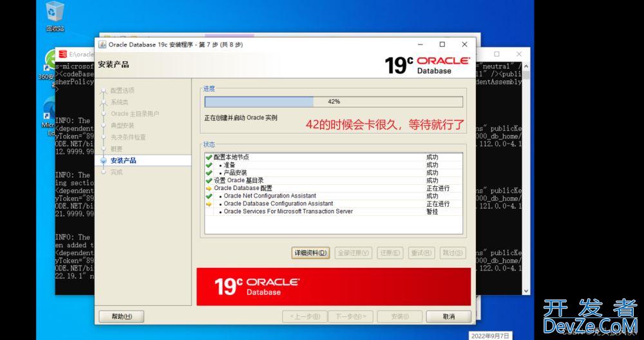Click the 重试 button
The width and height of the screenshot is (644, 340).
(x=421, y=253)
